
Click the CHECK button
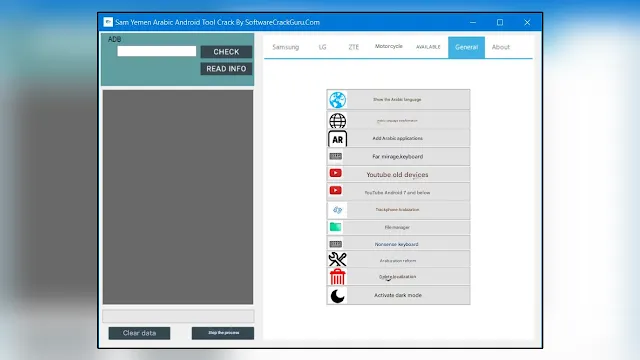point(226,52)
